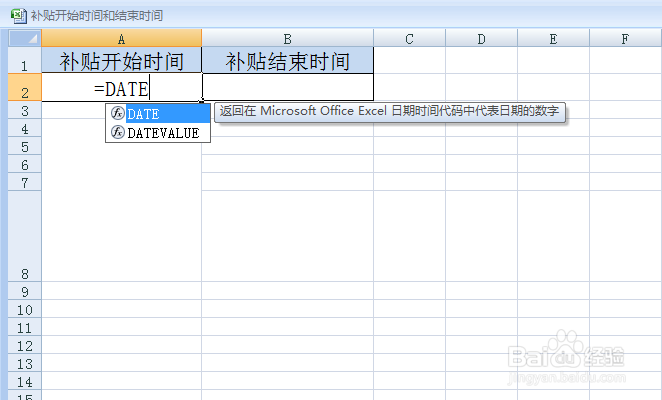
Task: Select row 1 header
Action: tap(25, 60)
